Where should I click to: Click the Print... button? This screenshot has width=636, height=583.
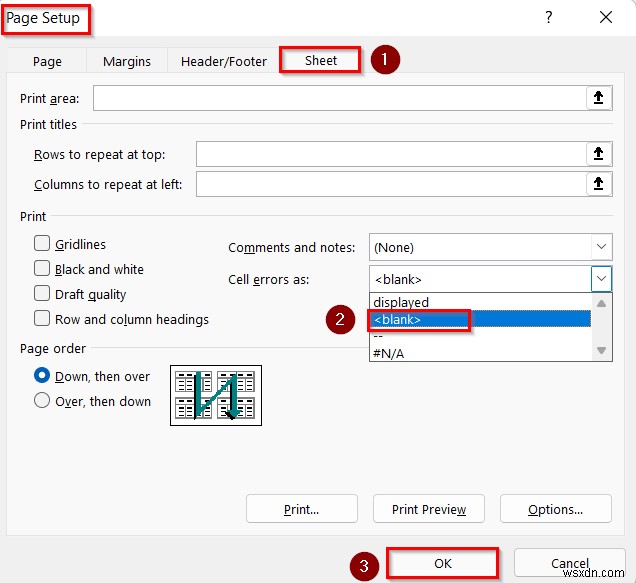point(302,509)
